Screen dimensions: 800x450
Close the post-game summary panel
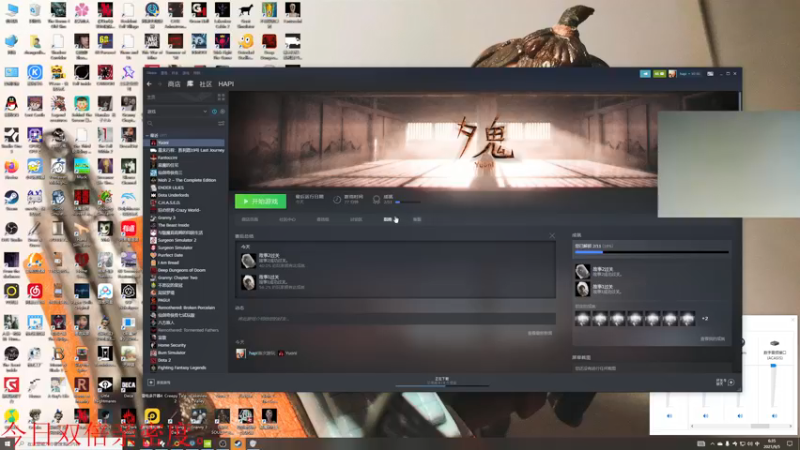pyautogui.click(x=552, y=236)
